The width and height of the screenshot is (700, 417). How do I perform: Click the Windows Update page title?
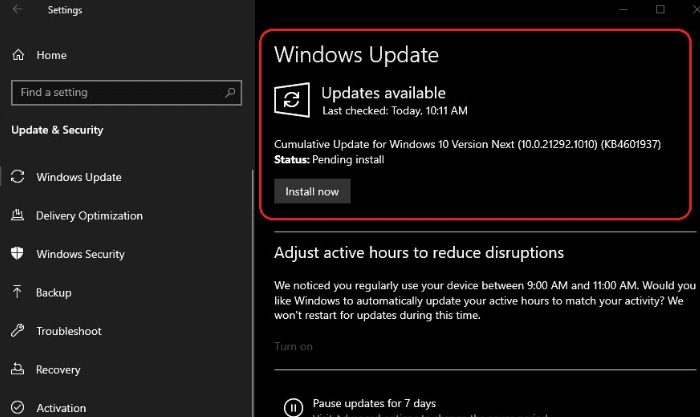(x=356, y=55)
